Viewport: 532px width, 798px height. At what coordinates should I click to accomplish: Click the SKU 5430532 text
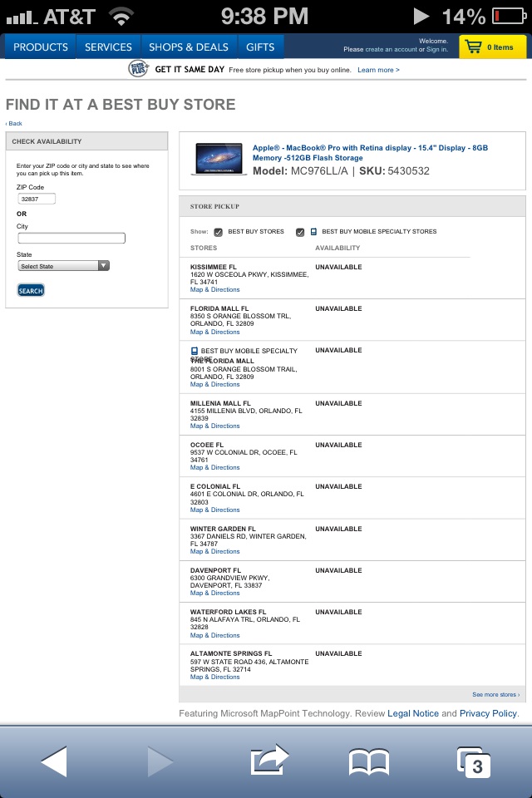coord(395,171)
